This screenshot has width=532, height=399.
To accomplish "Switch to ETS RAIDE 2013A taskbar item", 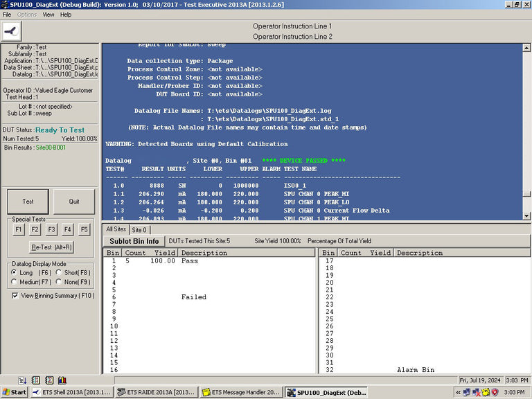I will (x=156, y=392).
